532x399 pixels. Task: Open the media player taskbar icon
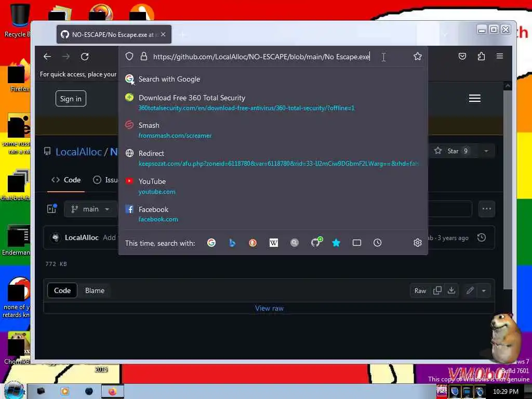[x=65, y=391]
